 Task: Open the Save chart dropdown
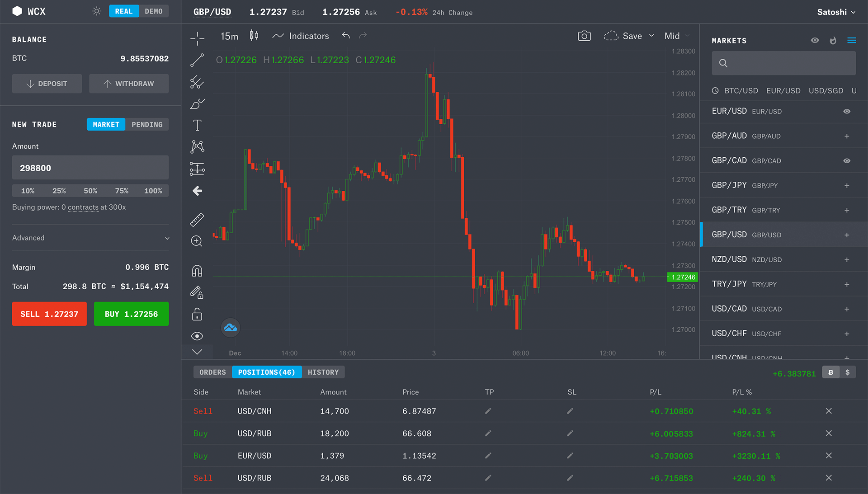click(651, 36)
